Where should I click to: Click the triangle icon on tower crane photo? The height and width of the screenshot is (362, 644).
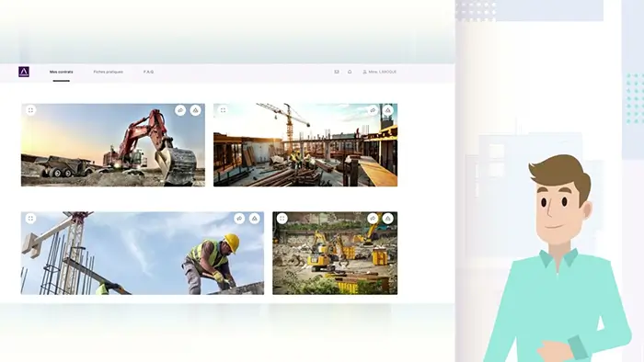(387, 110)
